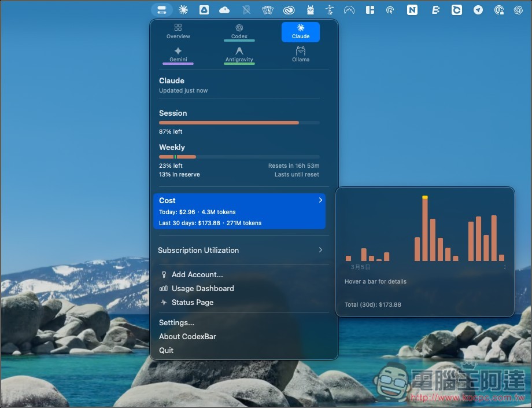Click the cursor-click menu bar icon

pyautogui.click(x=390, y=10)
